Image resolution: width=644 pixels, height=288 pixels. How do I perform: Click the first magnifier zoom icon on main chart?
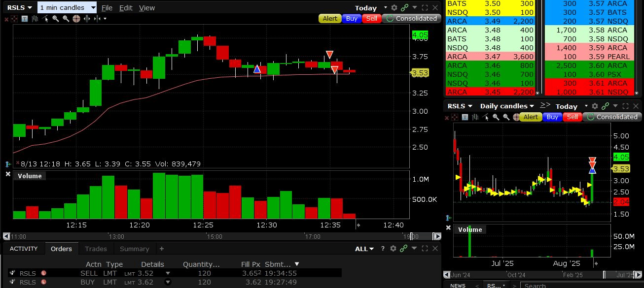click(x=55, y=19)
